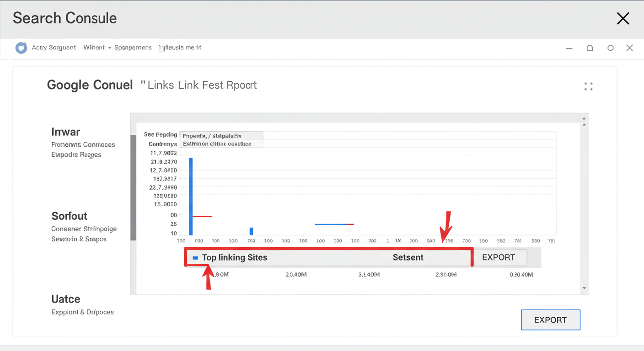Select the Acty Socguent menu item

pos(54,47)
